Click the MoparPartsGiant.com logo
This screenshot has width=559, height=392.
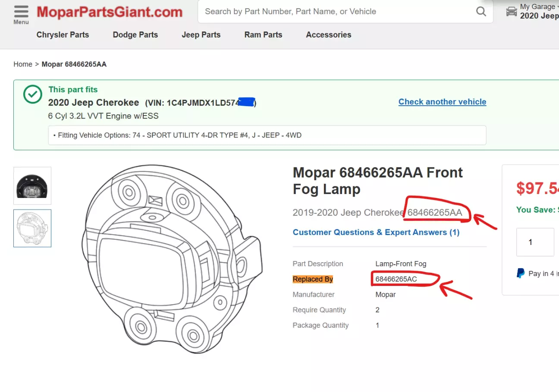pos(110,12)
